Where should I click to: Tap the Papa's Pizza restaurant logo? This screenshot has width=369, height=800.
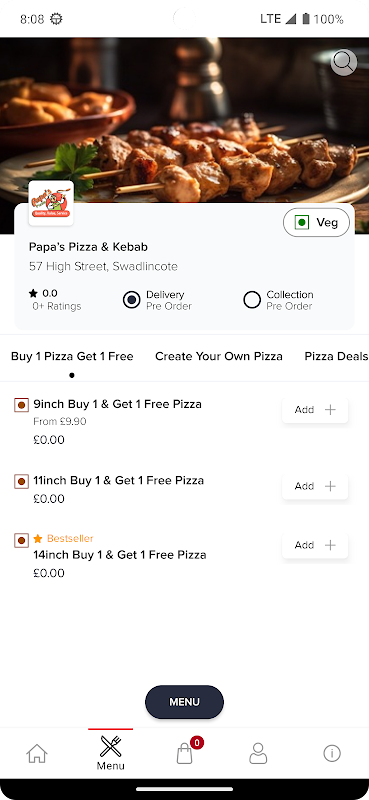click(x=51, y=203)
